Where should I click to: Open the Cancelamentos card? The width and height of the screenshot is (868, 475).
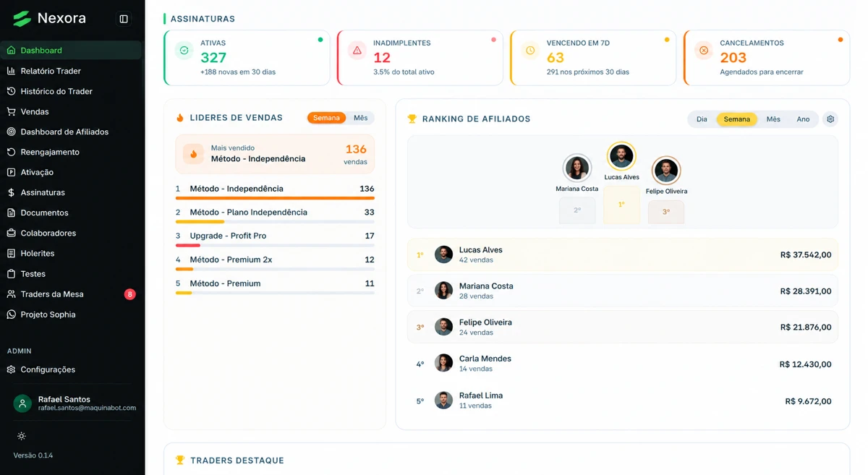coord(767,58)
